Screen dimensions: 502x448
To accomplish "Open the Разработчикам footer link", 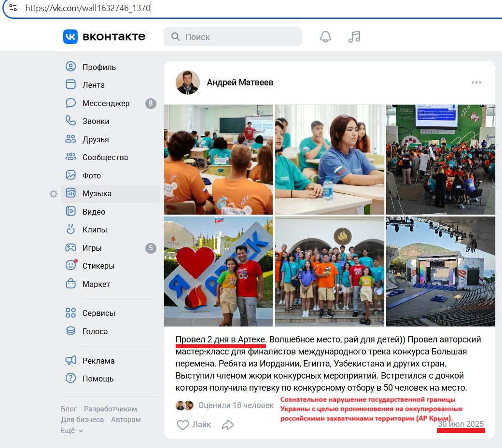I will coord(110,409).
